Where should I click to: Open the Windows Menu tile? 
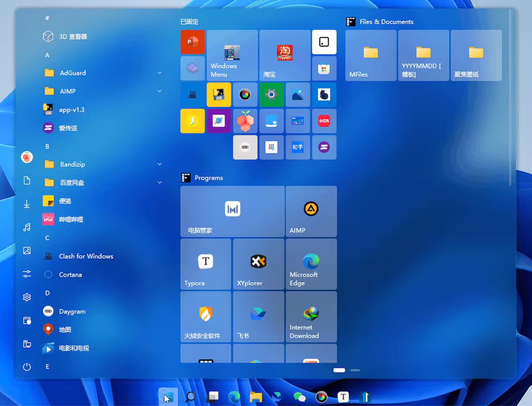tap(232, 55)
